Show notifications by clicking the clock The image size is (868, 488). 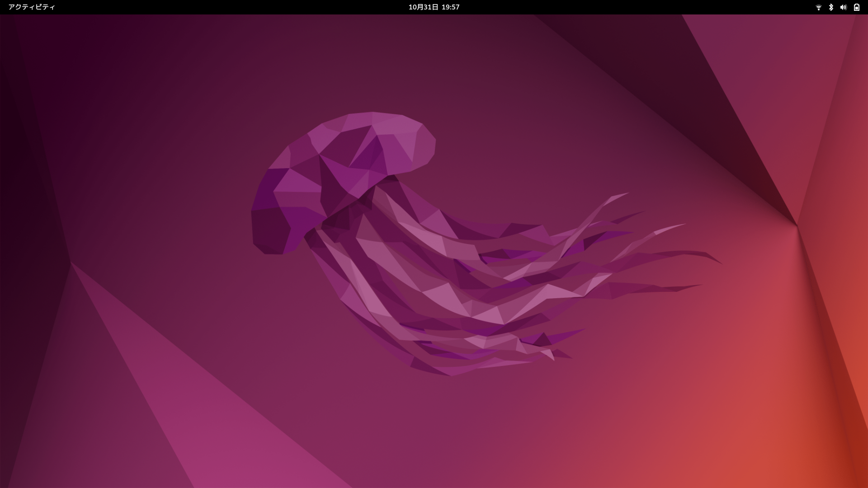coord(434,7)
